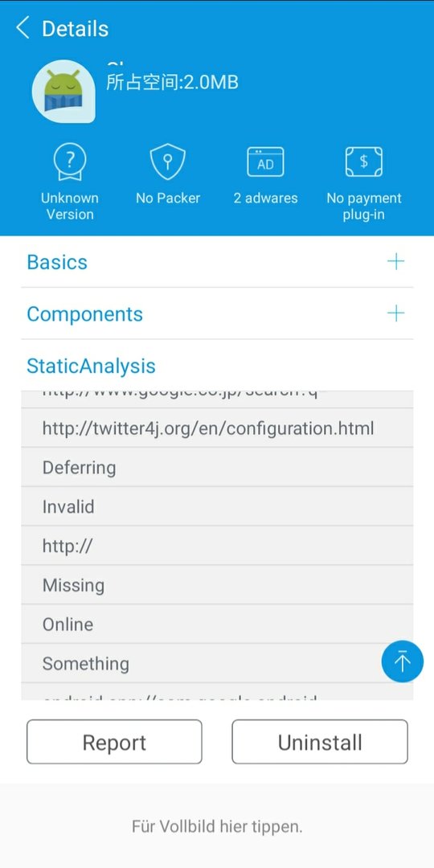Tap the Basics section label

[x=57, y=262]
